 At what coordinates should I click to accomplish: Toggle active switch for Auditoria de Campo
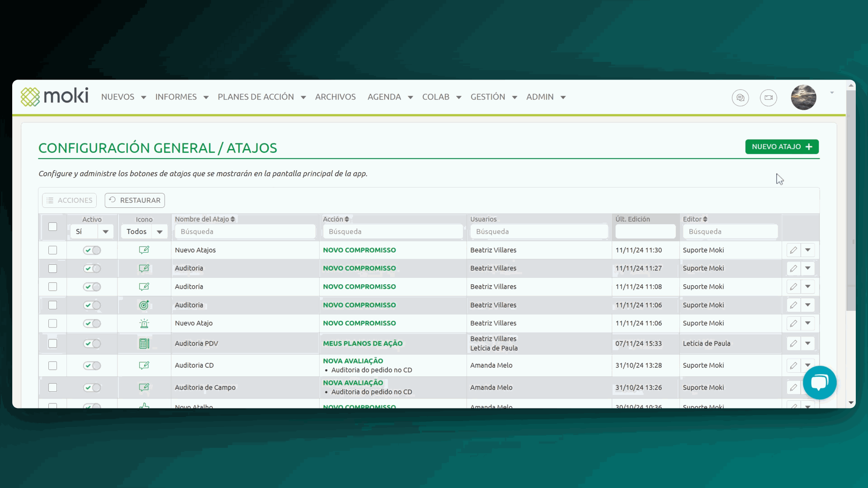92,388
